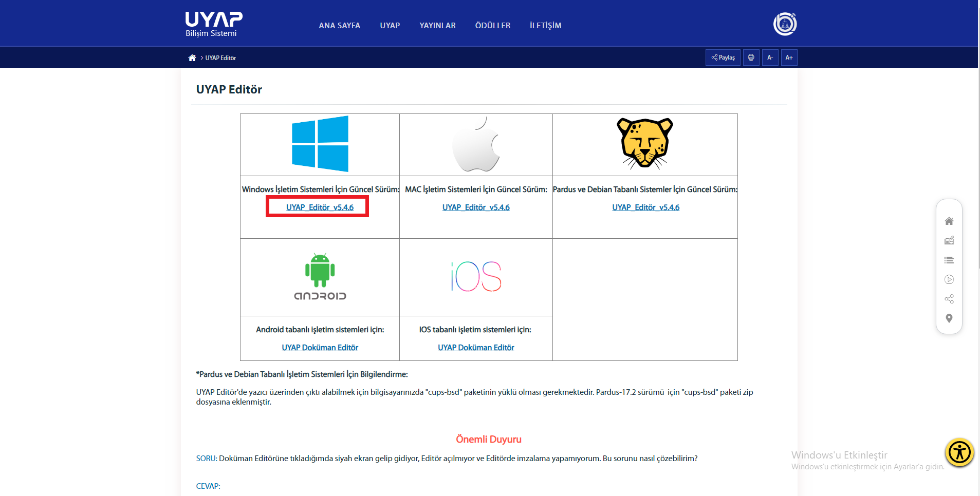Increase font size with A+ button
Viewport: 980px width, 496px height.
(789, 58)
